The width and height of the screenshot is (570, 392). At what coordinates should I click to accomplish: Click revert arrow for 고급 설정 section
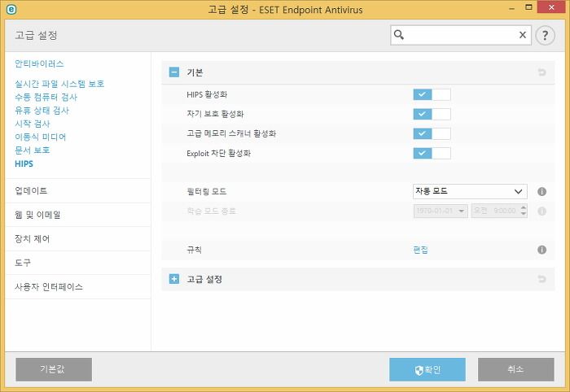tap(541, 279)
